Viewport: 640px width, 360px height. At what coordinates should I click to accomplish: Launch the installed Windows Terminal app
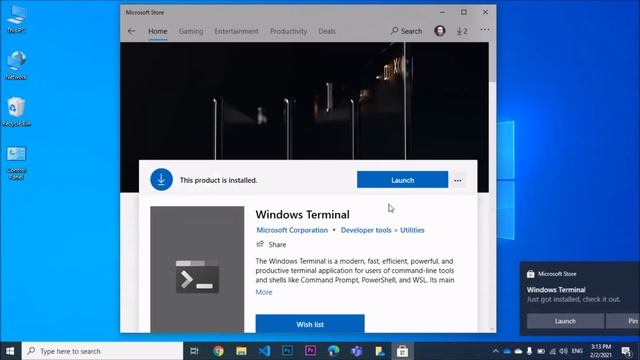(402, 180)
